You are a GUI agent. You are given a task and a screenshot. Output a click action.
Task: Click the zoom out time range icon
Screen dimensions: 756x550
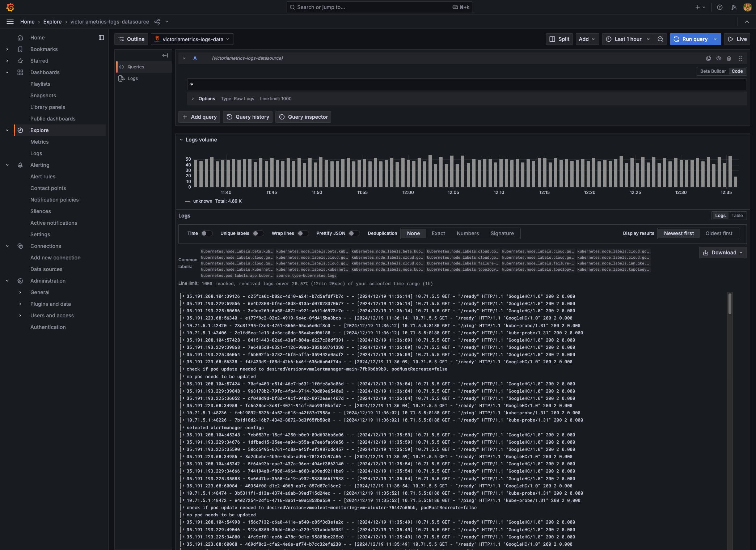(x=660, y=39)
